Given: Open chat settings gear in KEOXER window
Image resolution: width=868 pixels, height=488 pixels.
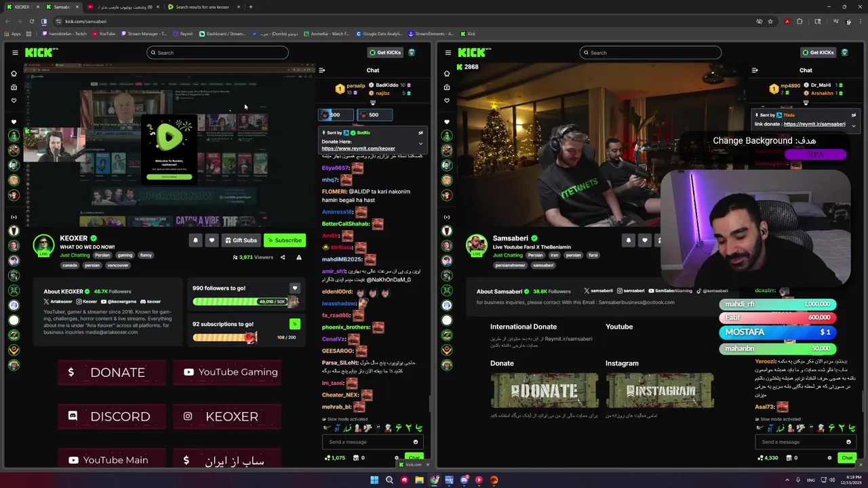Looking at the screenshot, I should tap(397, 457).
